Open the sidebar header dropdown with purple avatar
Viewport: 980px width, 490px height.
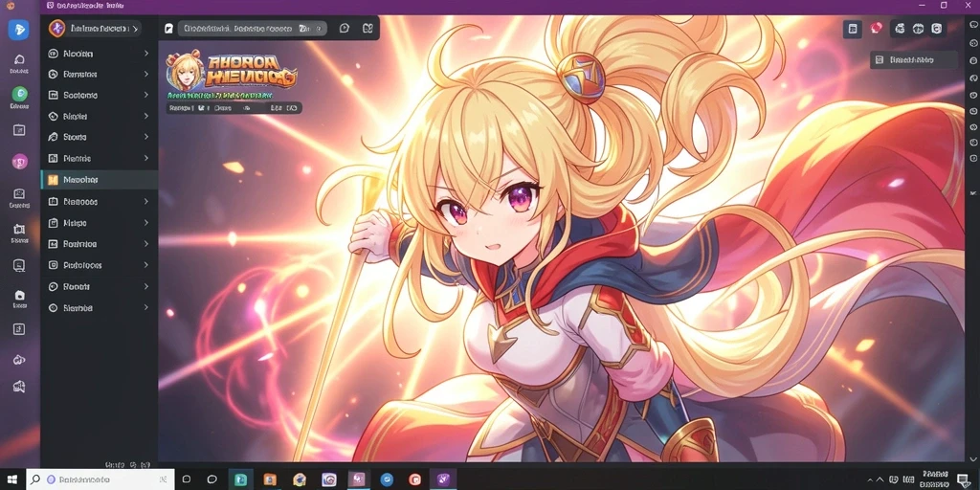(95, 28)
